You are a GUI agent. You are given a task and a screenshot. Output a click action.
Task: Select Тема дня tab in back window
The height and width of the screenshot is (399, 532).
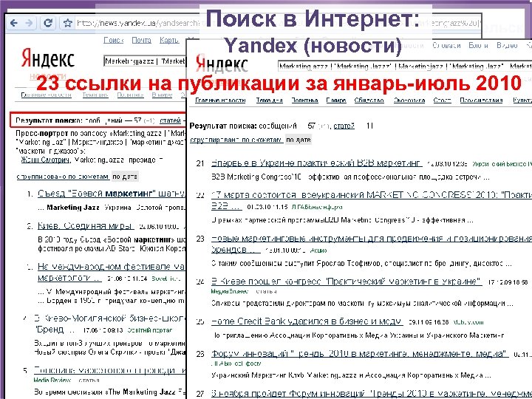[x=95, y=95]
